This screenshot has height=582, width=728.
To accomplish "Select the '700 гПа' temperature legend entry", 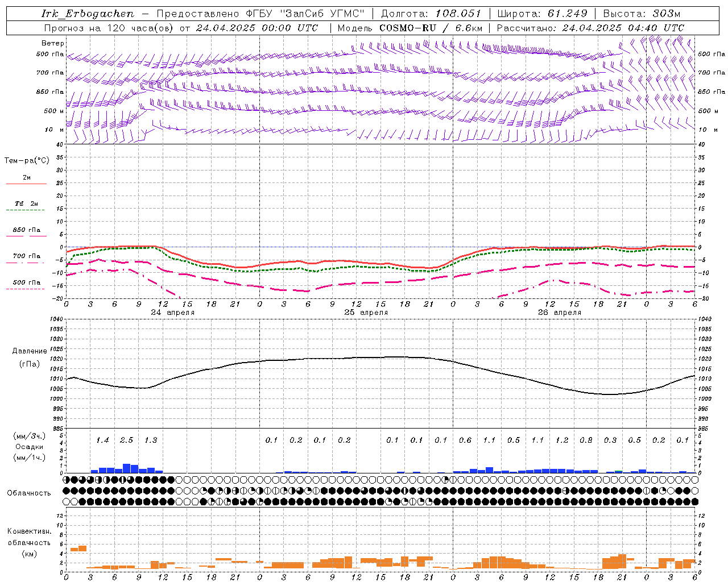I will (27, 256).
